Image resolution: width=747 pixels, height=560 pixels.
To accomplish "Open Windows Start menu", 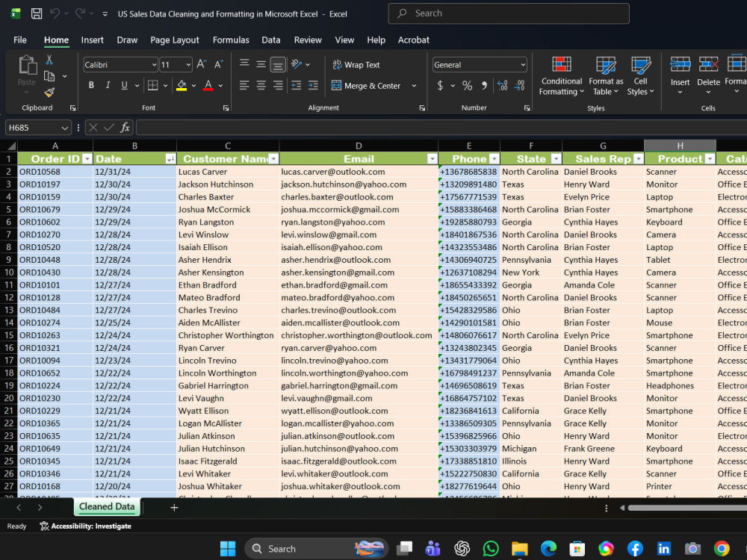I will pyautogui.click(x=228, y=549).
